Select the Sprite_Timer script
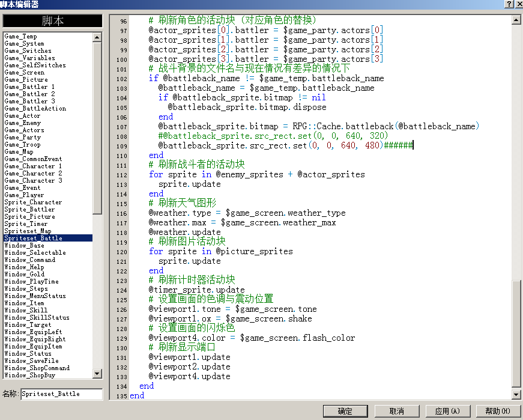This screenshot has height=420, width=523. pyautogui.click(x=26, y=224)
